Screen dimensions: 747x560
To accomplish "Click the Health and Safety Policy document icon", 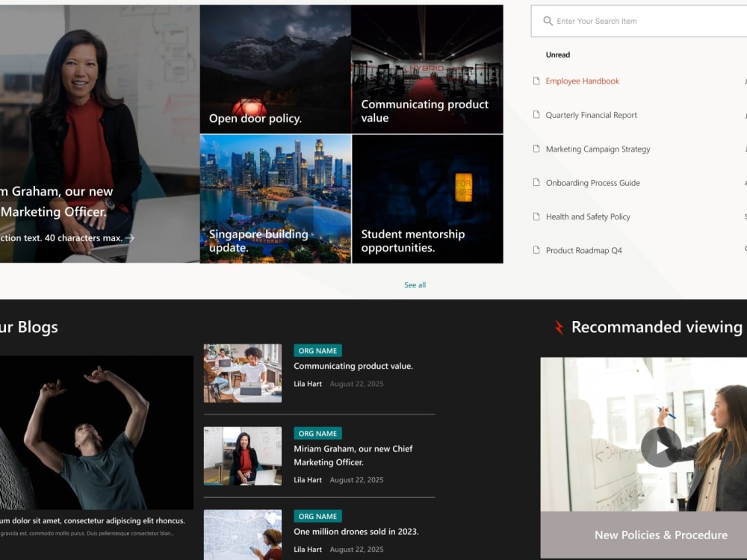I will pos(536,217).
